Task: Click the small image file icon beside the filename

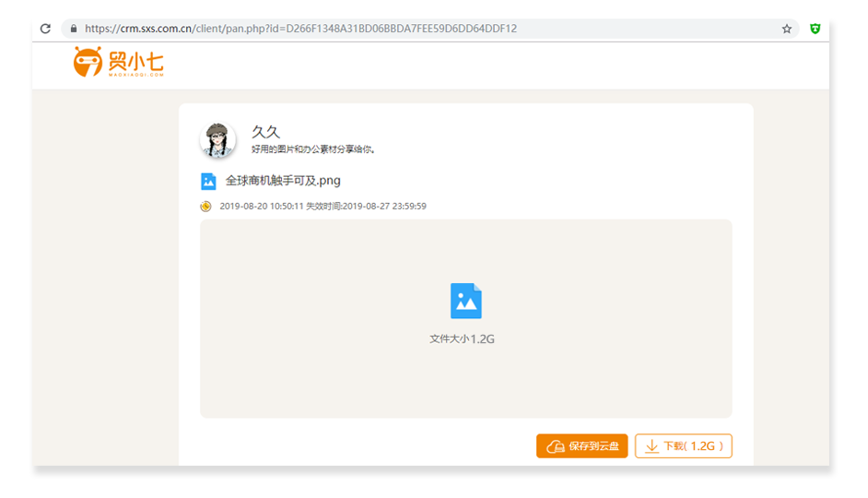Action: 208,181
